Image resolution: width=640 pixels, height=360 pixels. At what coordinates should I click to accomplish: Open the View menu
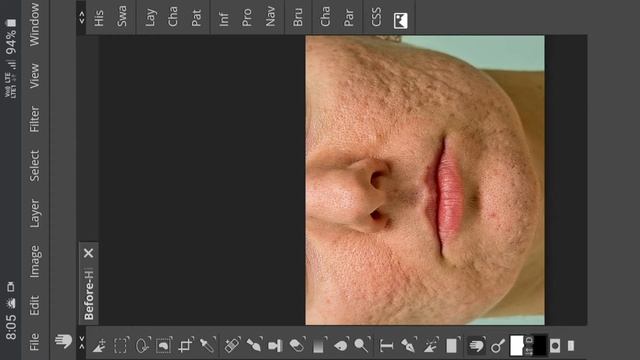(x=34, y=76)
